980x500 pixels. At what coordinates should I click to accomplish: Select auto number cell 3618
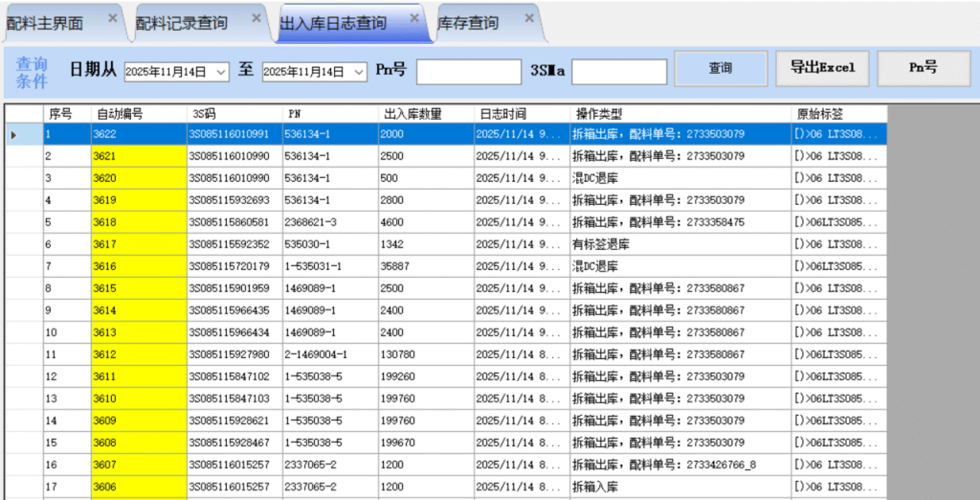(140, 222)
